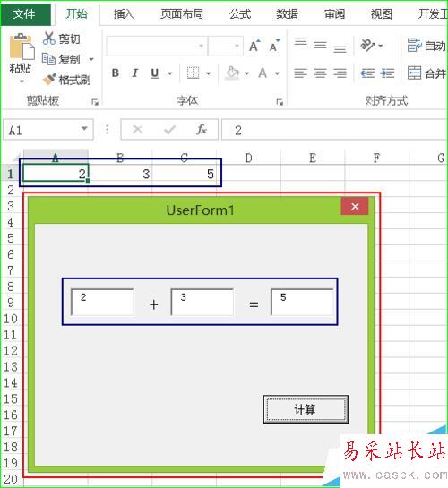448x488 pixels.
Task: Open fill color dropdown arrow
Action: point(246,73)
